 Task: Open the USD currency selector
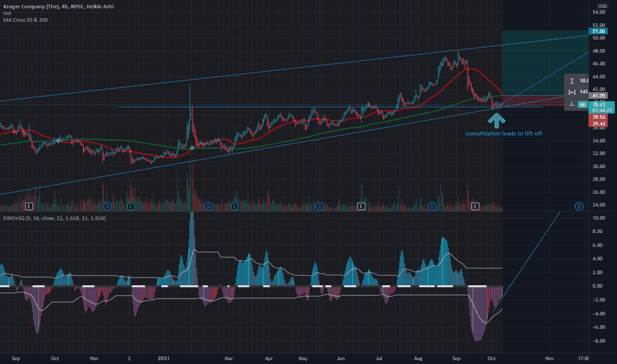coord(602,6)
